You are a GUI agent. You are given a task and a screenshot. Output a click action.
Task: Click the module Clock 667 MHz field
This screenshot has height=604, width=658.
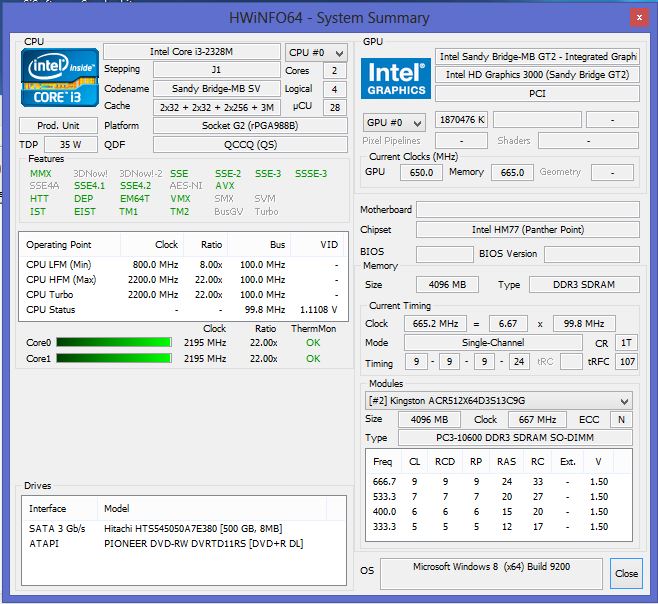coord(537,419)
